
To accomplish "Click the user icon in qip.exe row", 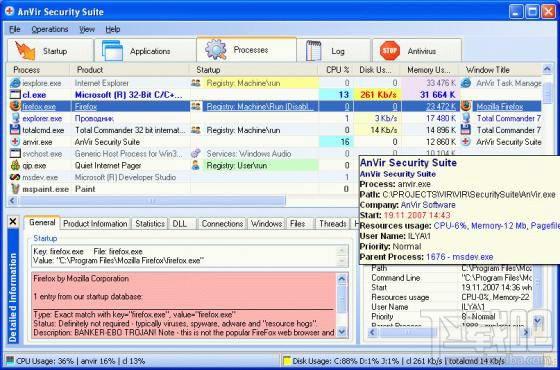I will [x=196, y=165].
